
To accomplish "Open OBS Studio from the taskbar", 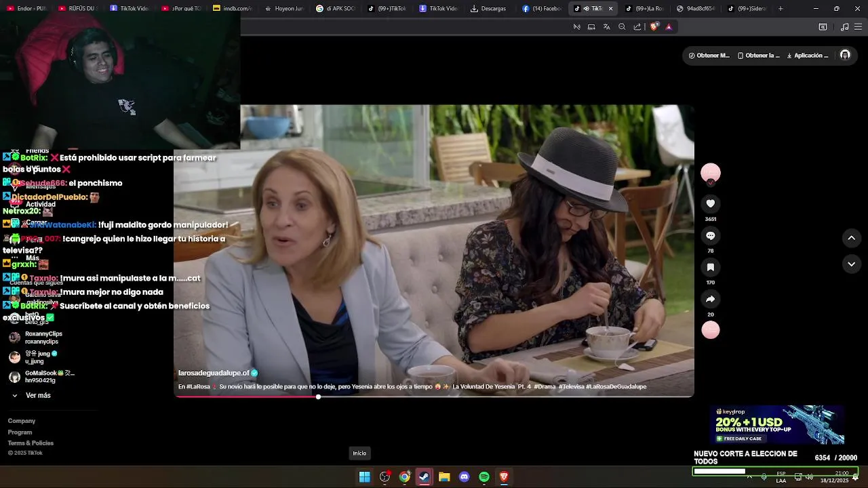I will click(x=384, y=477).
